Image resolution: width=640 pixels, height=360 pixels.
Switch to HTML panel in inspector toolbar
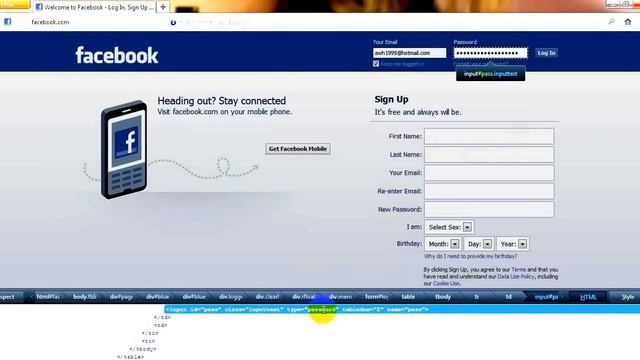click(x=588, y=297)
